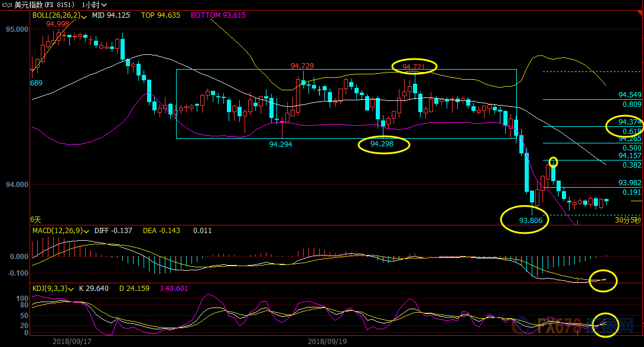Click the 94.298 low price label
The height and width of the screenshot is (347, 644).
[x=382, y=144]
